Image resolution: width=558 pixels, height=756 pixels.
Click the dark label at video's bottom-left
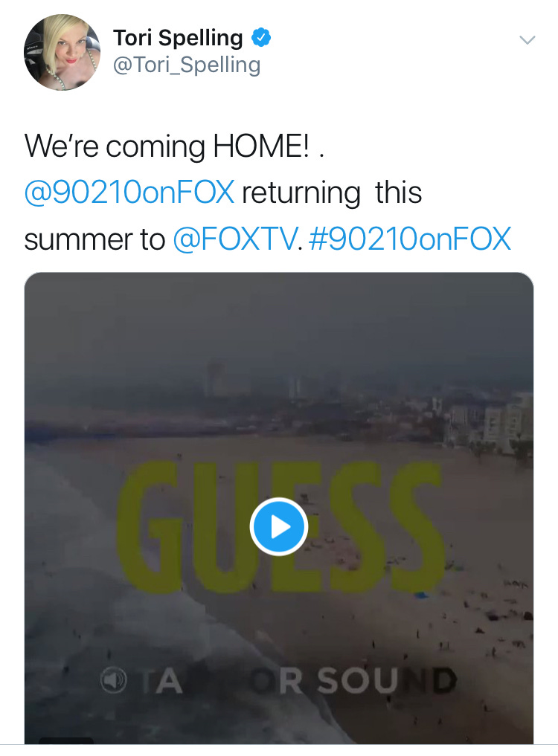point(66,740)
